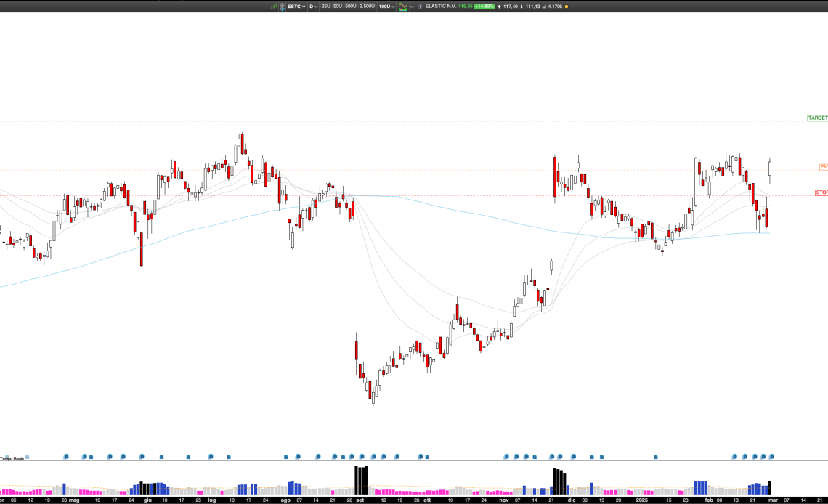Click the Tempo Reale label
Viewport: 828px width, 504px height.
pos(12,458)
